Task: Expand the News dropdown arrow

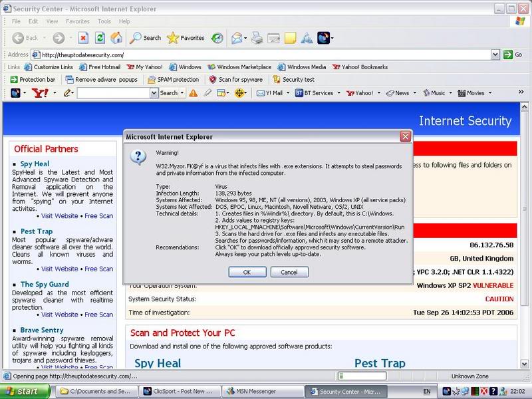Action: point(414,92)
